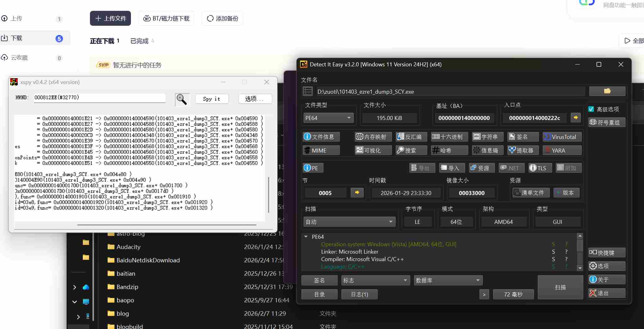The image size is (644, 329).
Task: Open the 标志 flags dropdown
Action: [375, 280]
